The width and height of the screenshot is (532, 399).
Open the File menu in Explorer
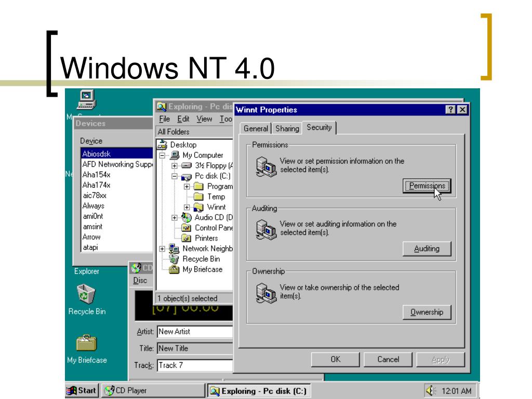pos(164,119)
